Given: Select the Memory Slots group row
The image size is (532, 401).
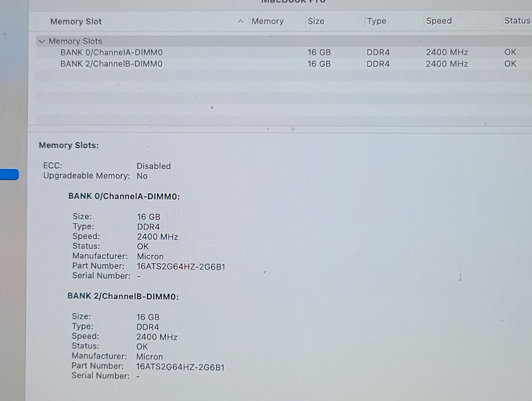Looking at the screenshot, I should point(76,41).
